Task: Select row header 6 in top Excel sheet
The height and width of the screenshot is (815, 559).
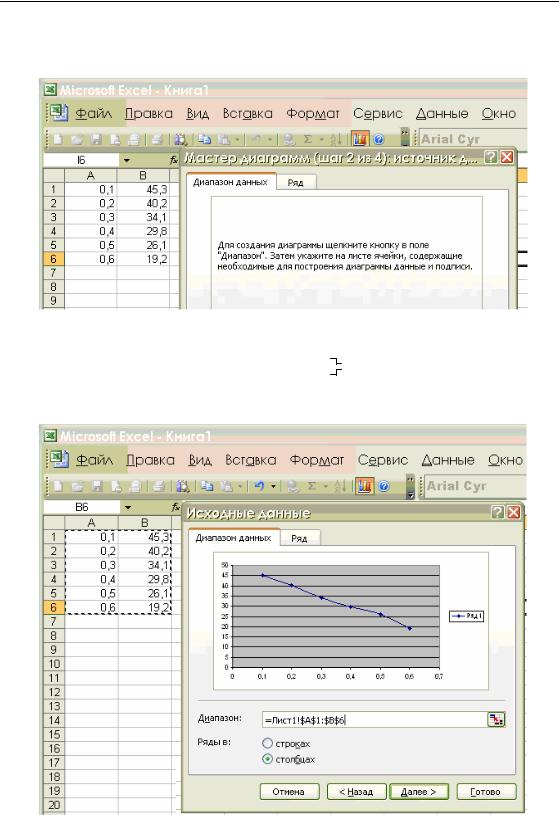Action: pyautogui.click(x=54, y=259)
